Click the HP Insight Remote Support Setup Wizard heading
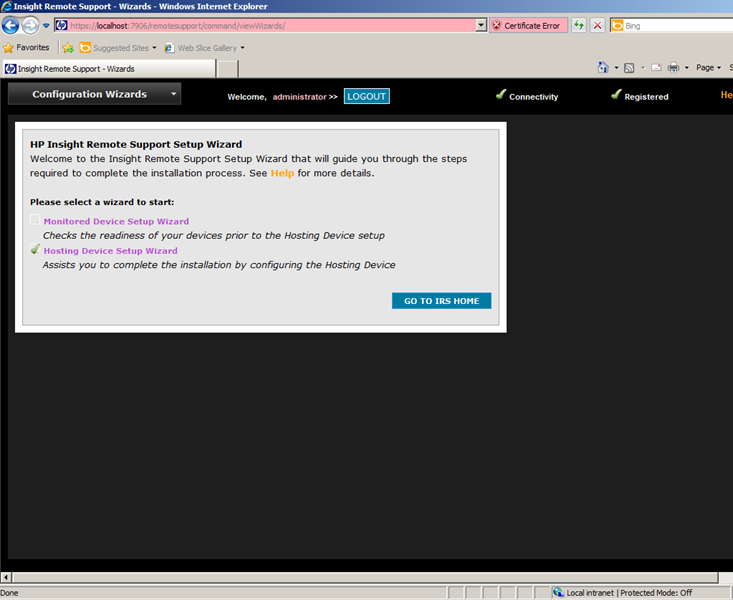The image size is (733, 600). tap(136, 145)
